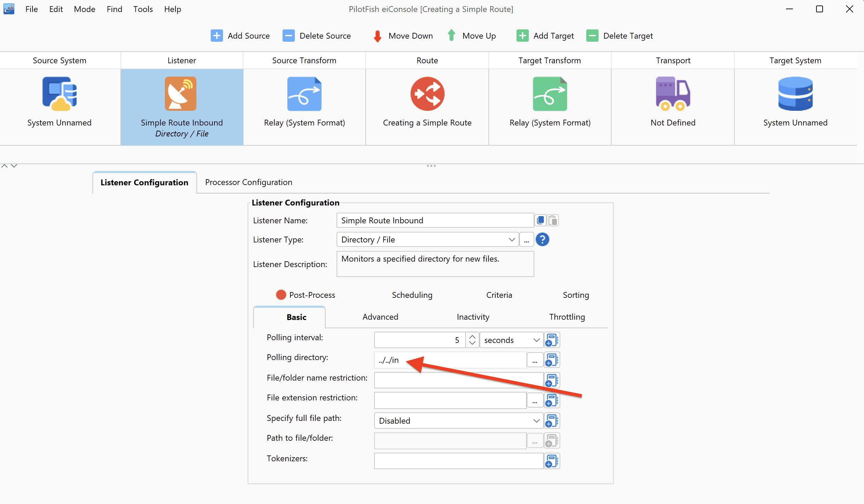Browse for Polling directory with ellipsis button

[x=535, y=360]
